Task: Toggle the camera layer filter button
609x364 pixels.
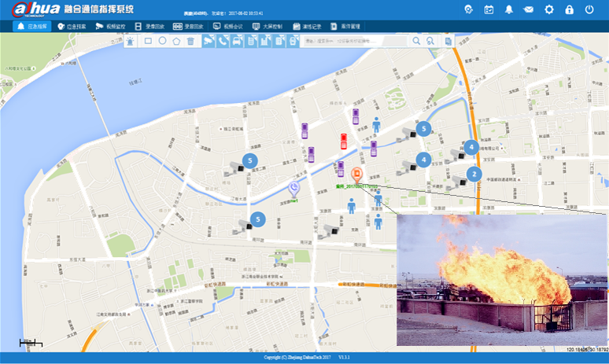Action: 209,41
